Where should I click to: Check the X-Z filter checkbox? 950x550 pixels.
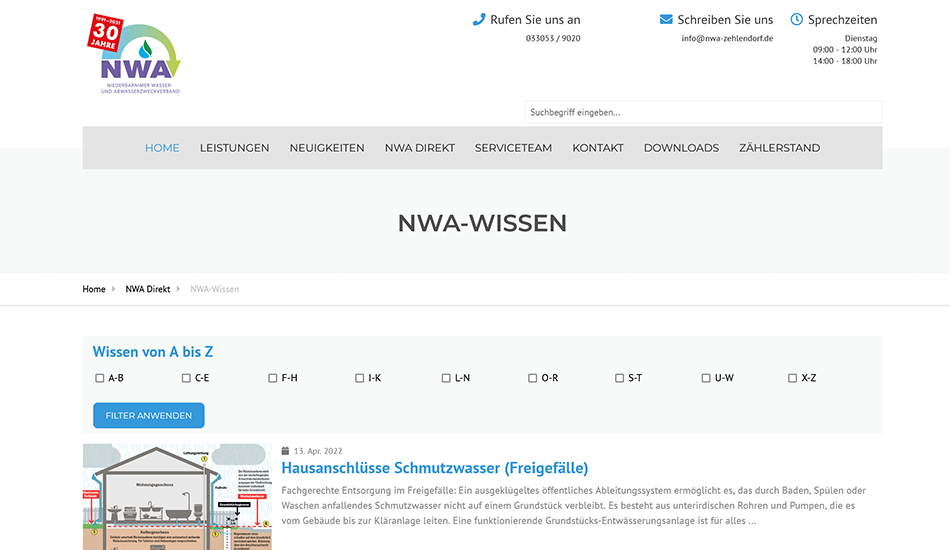point(793,378)
